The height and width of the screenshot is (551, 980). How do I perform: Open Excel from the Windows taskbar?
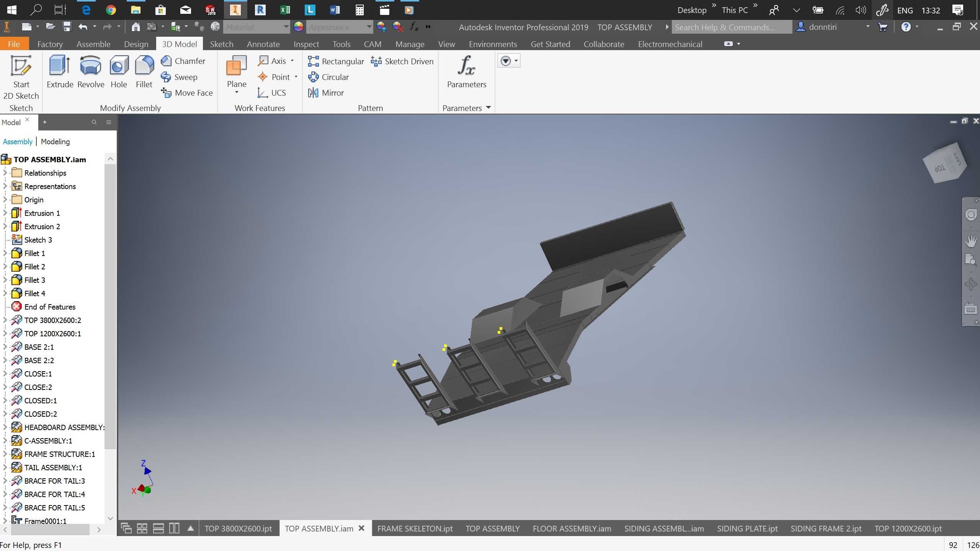(x=285, y=10)
